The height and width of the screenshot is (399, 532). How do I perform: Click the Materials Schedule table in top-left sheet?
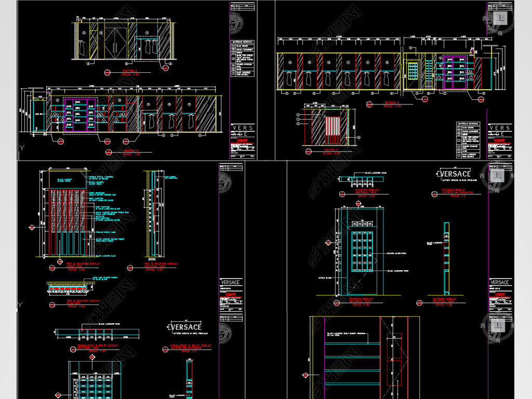pos(243,58)
